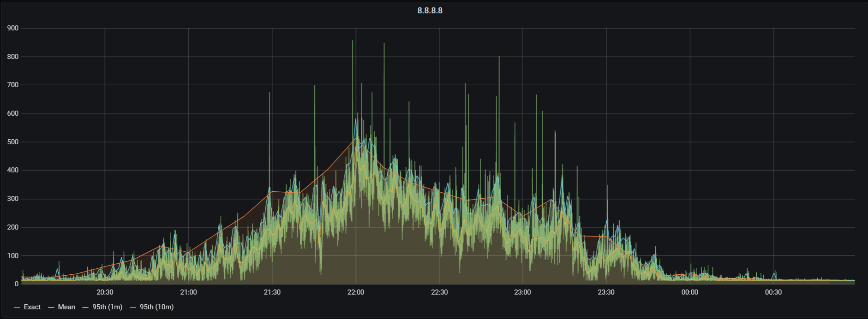Toggle the 95th (1m) legend label
The width and height of the screenshot is (868, 319).
click(x=107, y=307)
